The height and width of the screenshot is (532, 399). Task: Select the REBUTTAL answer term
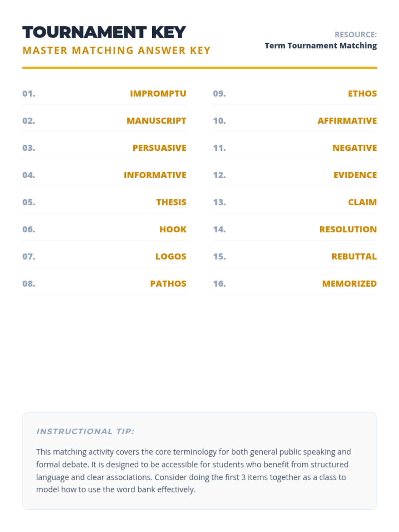point(354,257)
